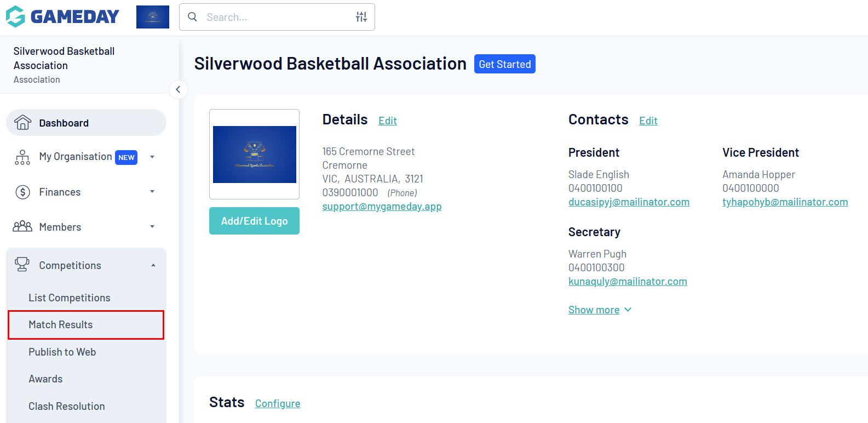This screenshot has width=868, height=423.
Task: Select the Finances menu label
Action: point(60,192)
